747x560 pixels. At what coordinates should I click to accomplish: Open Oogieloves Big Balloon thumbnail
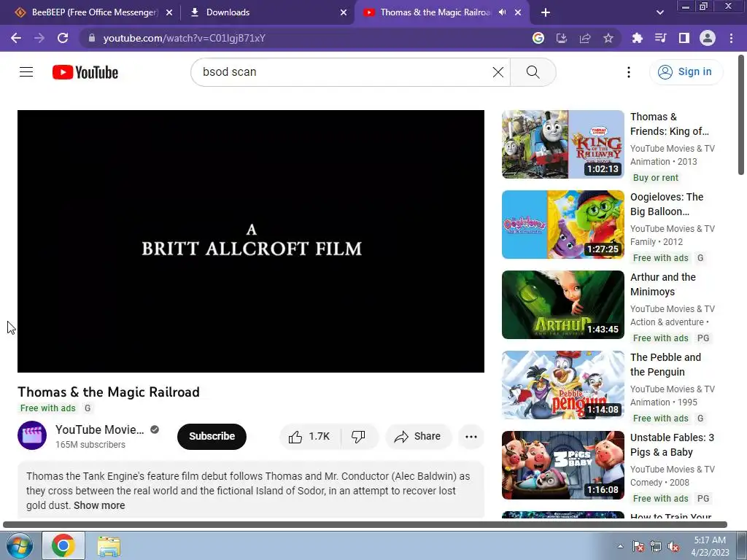coord(562,225)
